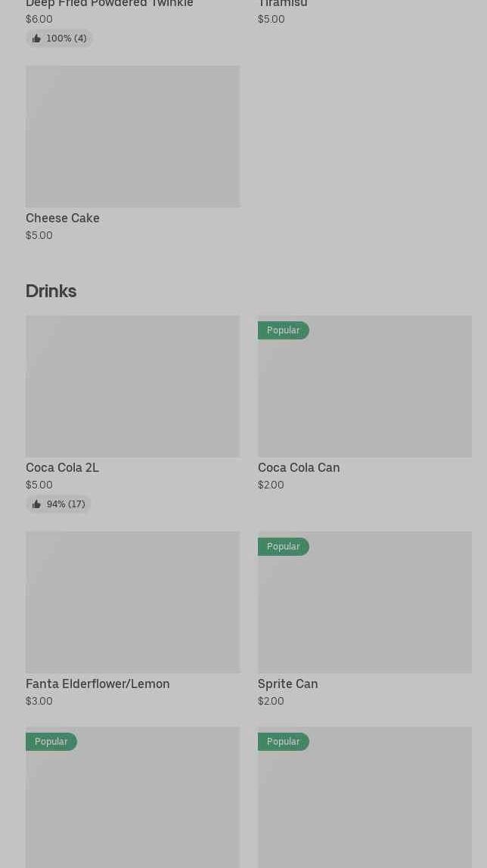
Task: Click the Popular badge on Coca Cola Can
Action: pyautogui.click(x=283, y=330)
